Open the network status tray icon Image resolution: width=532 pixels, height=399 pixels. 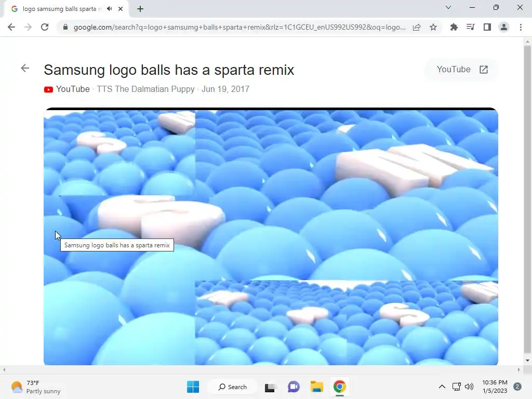(457, 387)
